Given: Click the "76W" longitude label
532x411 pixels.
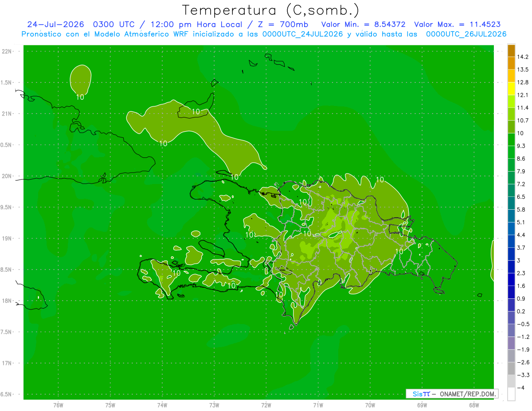Looking at the screenshot, I should (58, 405).
